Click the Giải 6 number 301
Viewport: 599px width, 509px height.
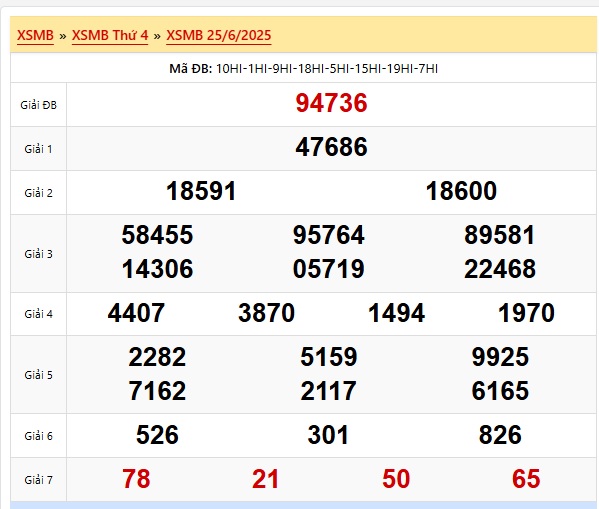329,435
